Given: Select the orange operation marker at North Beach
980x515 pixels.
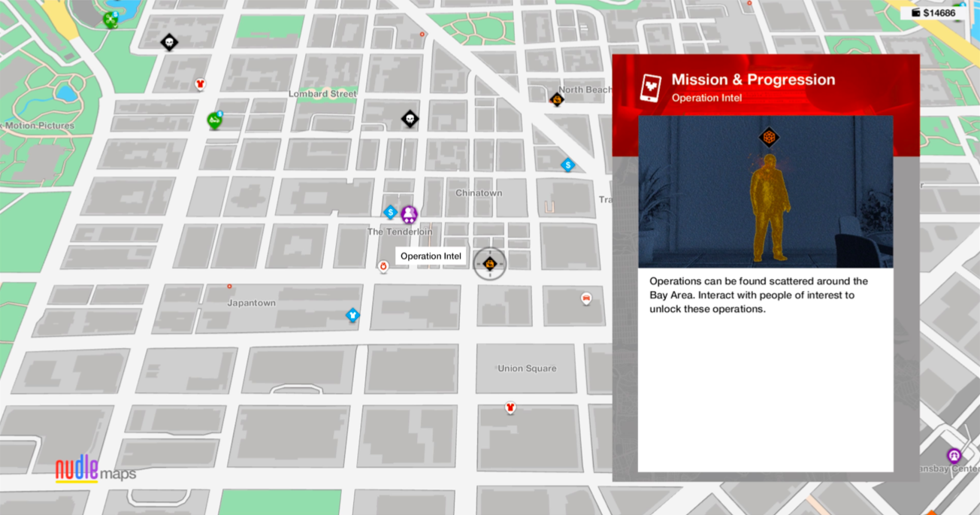Looking at the screenshot, I should click(x=557, y=99).
